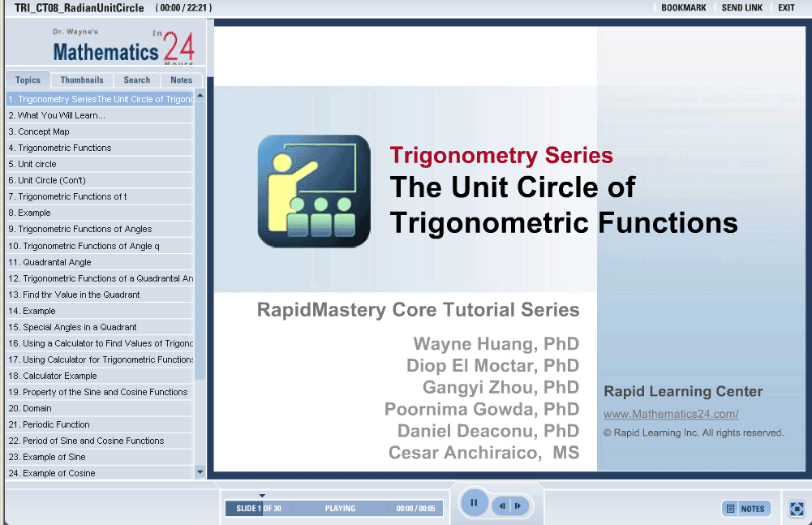Select topic 15 Special Angles in a Quadrant
Image resolution: width=812 pixels, height=525 pixels.
point(100,327)
